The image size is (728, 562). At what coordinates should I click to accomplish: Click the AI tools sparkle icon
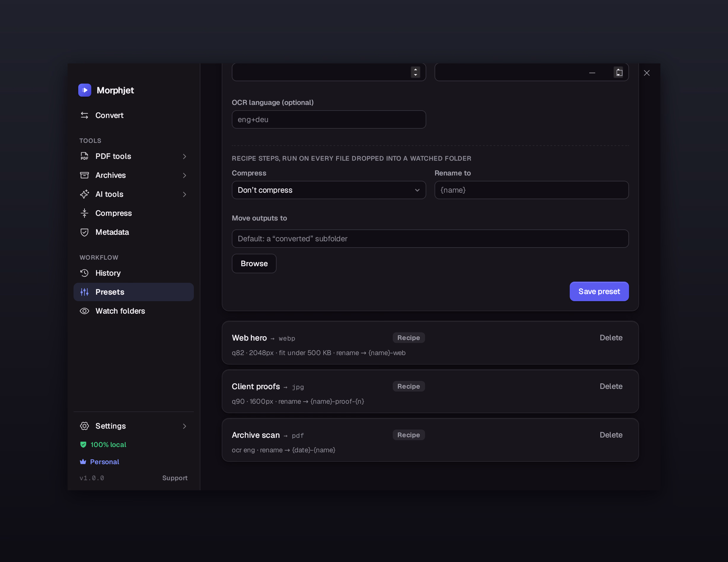(x=84, y=194)
